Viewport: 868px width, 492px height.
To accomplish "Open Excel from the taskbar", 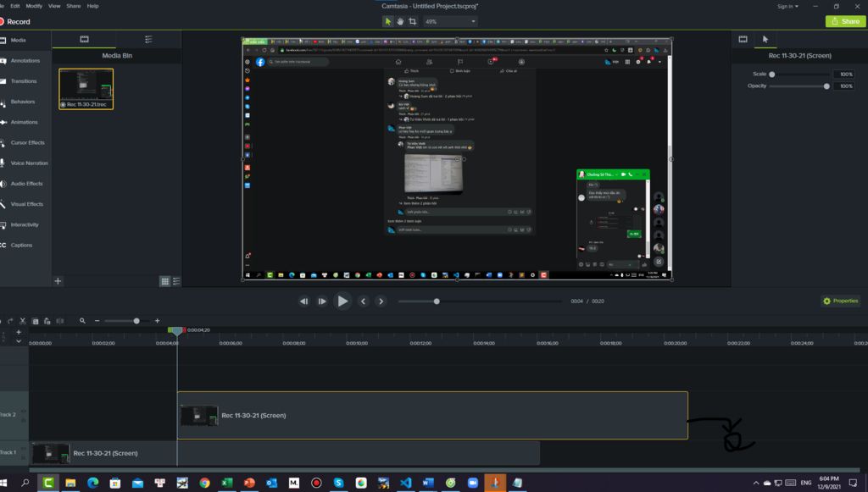I will [x=227, y=483].
